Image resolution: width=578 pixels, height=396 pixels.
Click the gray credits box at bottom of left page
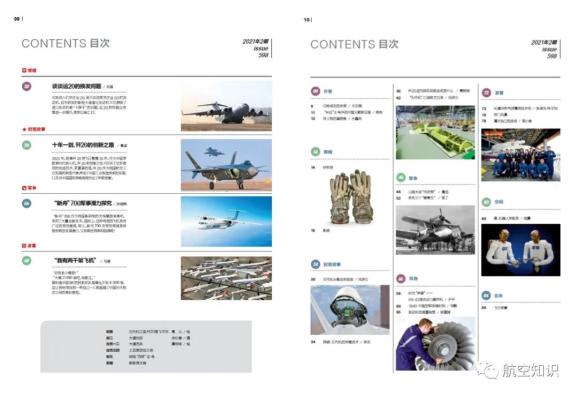(x=146, y=347)
